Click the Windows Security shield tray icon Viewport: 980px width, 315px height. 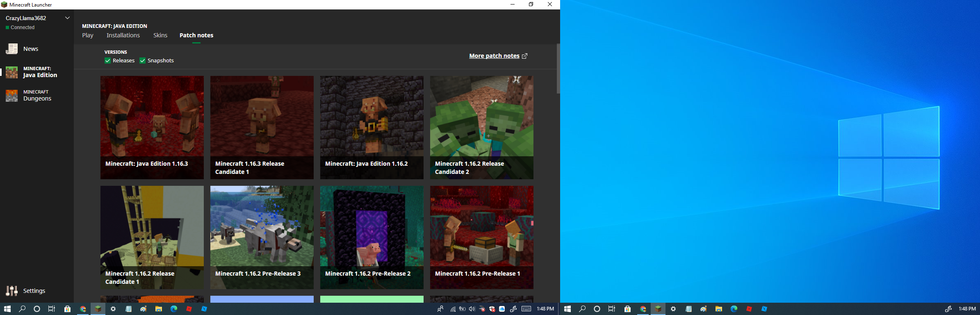tap(492, 309)
